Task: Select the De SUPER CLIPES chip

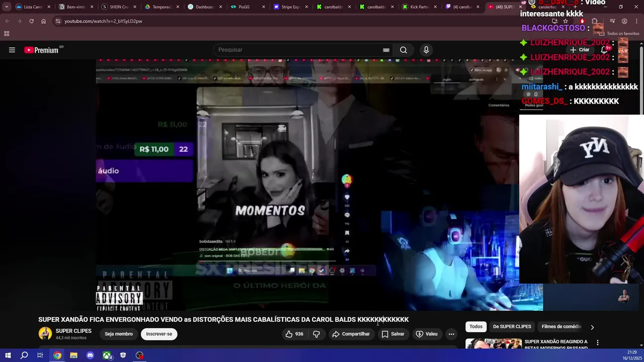Action: pyautogui.click(x=512, y=327)
